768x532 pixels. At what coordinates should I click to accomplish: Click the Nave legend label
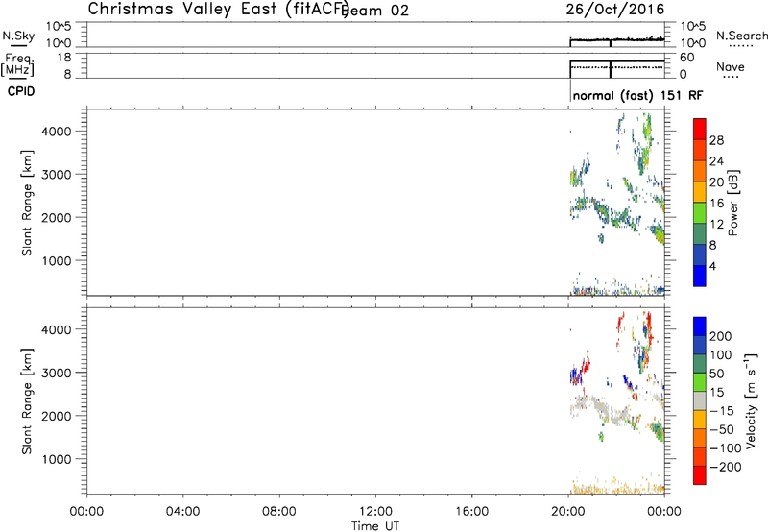coord(730,66)
